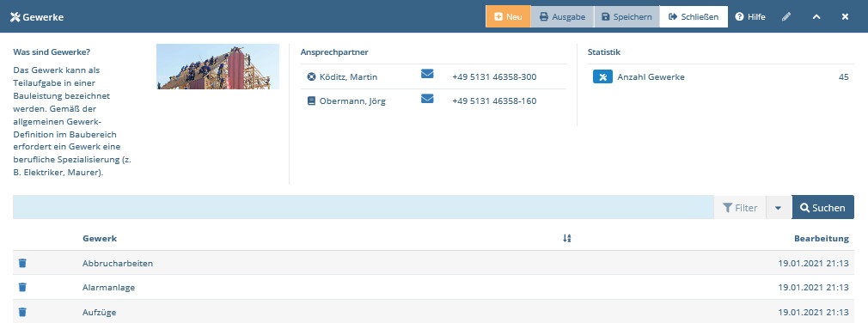Click the Schließen button
The image size is (868, 323).
tap(694, 16)
